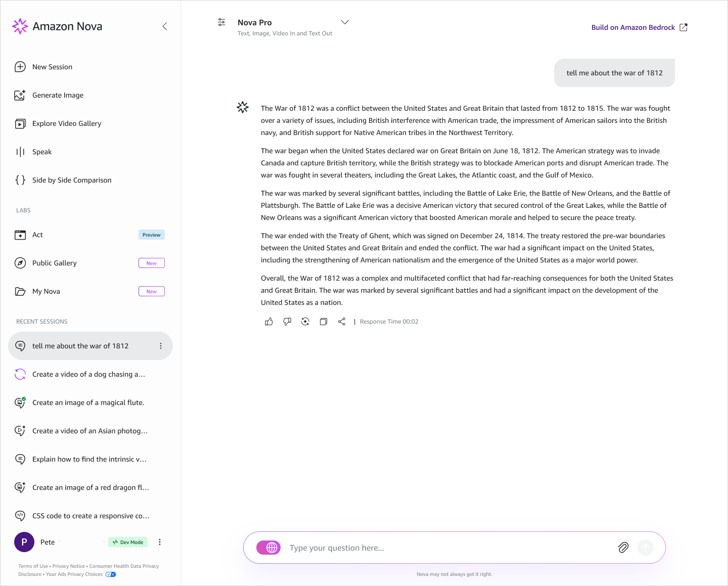This screenshot has width=728, height=586.
Task: Open the 'Create a video of an Asian photog…' session
Action: click(90, 431)
